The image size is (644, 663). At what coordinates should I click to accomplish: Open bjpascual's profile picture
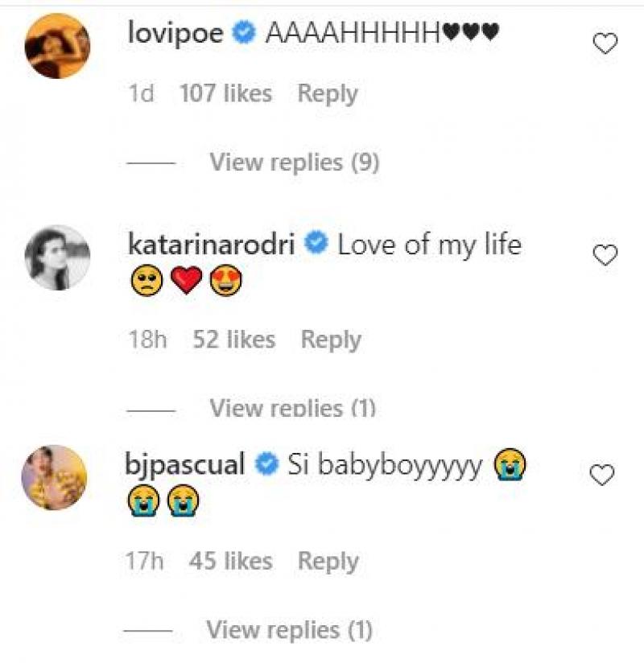click(x=55, y=476)
